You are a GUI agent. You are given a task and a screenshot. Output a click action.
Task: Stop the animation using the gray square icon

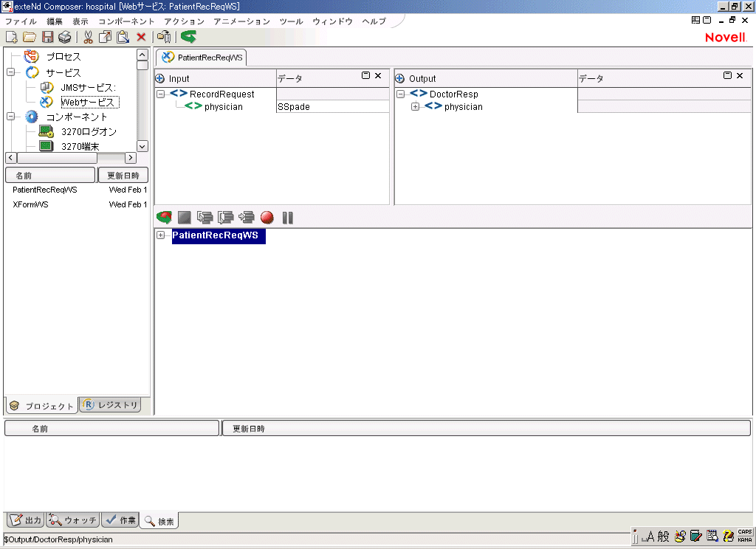point(185,217)
